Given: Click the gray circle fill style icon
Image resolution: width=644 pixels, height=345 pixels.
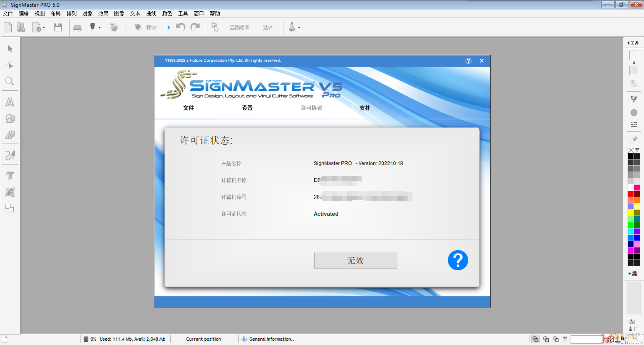Looking at the screenshot, I should click(634, 113).
